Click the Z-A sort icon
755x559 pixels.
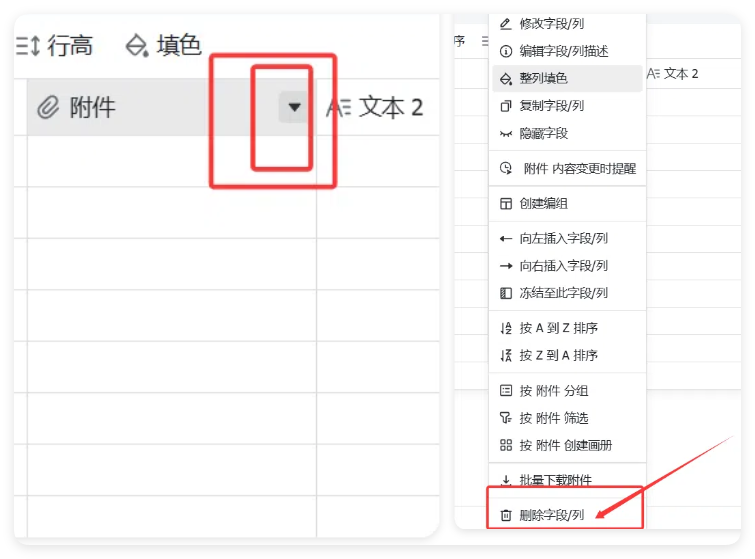click(506, 355)
